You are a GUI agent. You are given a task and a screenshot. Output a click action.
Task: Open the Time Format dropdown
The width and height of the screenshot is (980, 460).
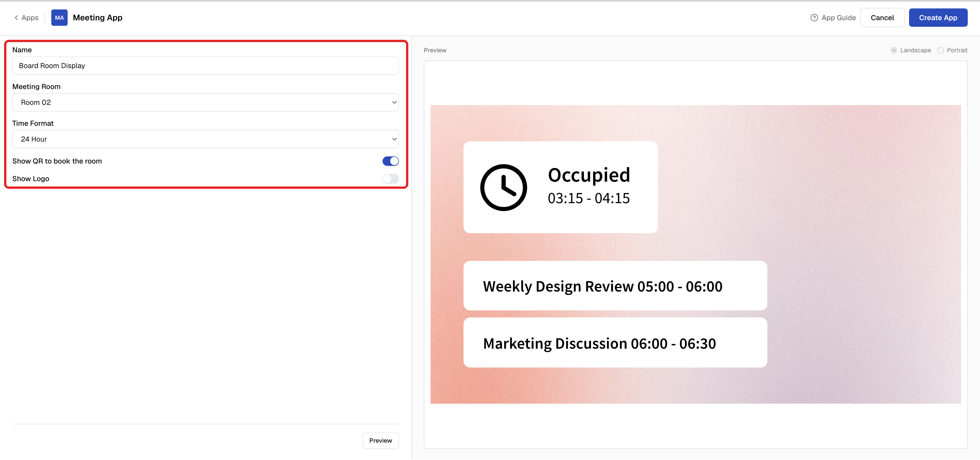pyautogui.click(x=205, y=139)
